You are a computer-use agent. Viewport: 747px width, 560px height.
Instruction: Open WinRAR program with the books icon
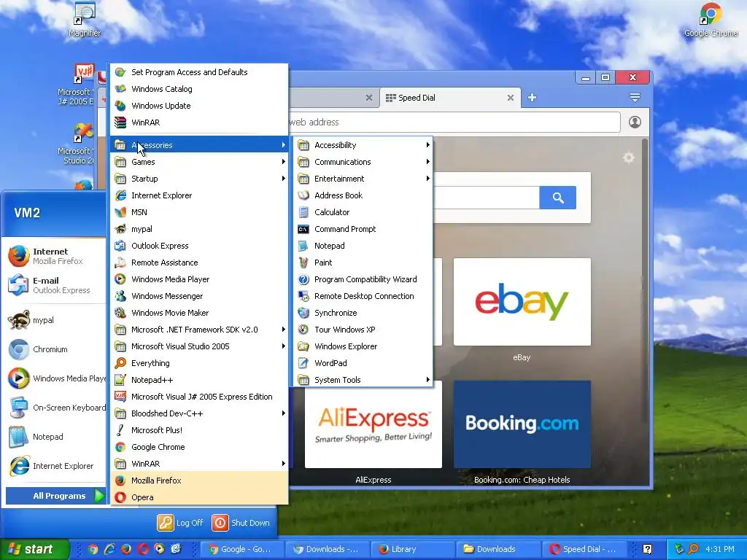(199, 122)
